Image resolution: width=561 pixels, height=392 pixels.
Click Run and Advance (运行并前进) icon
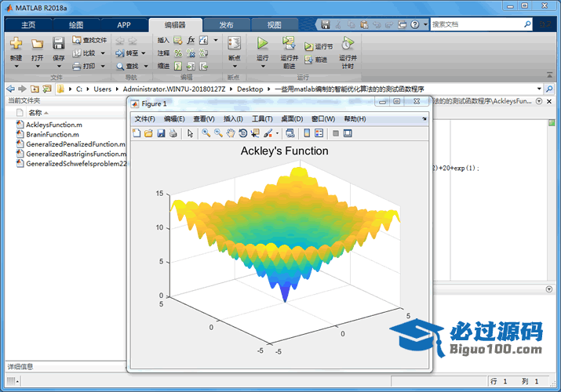coord(289,43)
